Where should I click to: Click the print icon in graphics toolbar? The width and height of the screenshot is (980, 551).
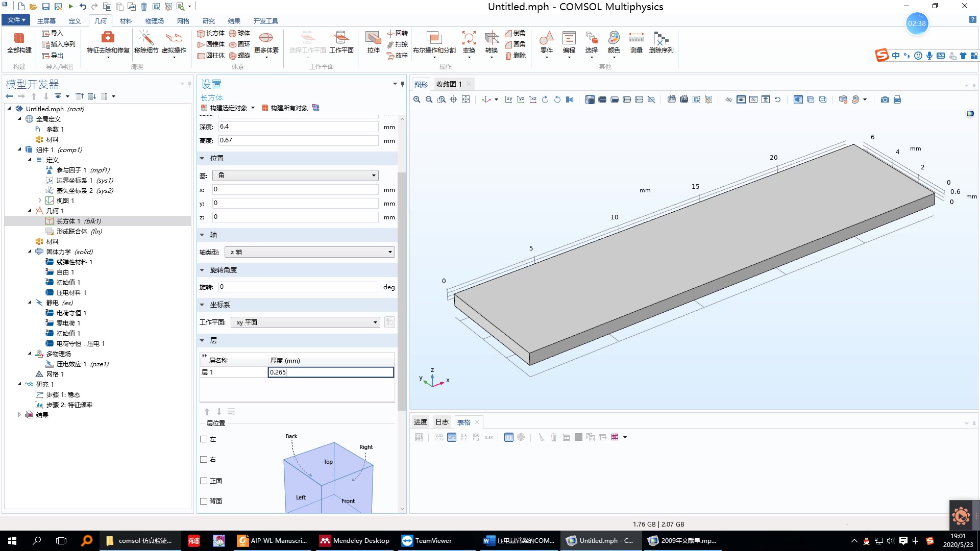tap(897, 99)
